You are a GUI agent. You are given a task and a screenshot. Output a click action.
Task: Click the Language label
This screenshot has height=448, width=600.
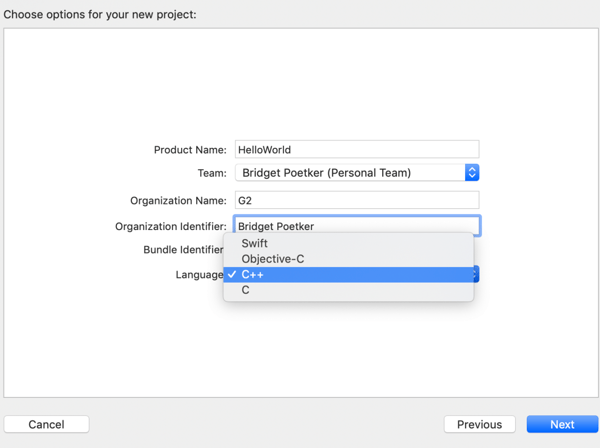(199, 275)
